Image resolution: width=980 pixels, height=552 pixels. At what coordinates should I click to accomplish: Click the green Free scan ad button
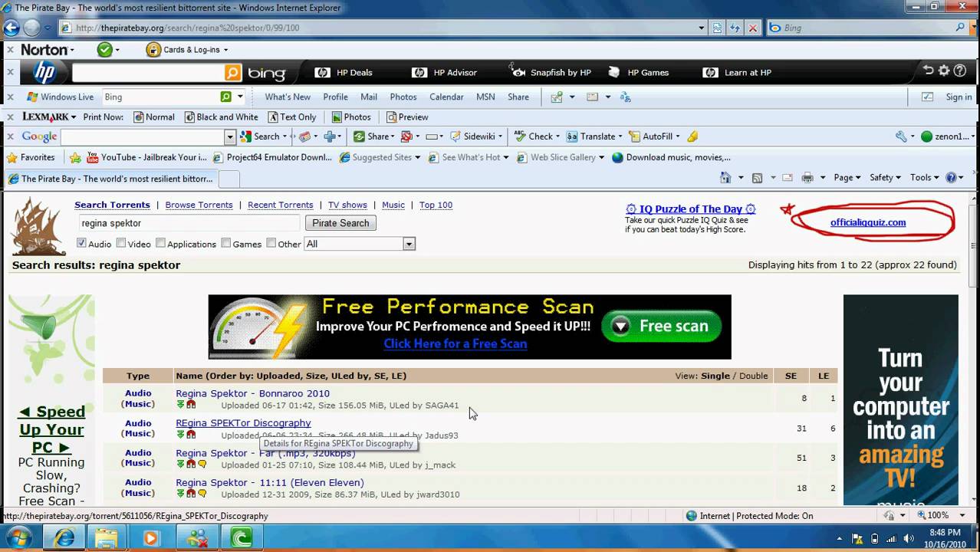coord(661,326)
